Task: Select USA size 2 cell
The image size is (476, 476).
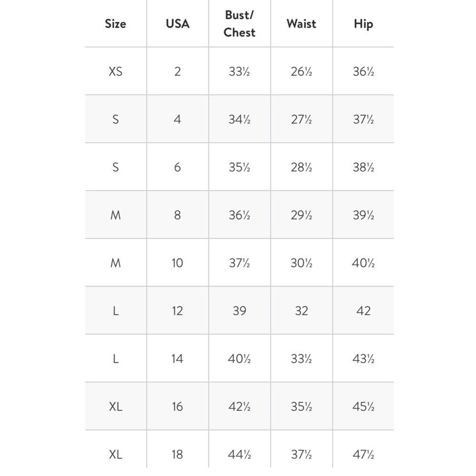Action: 178,72
